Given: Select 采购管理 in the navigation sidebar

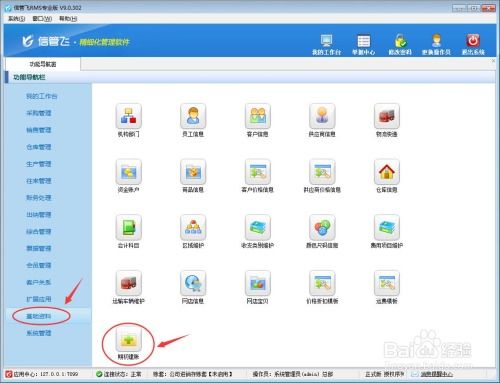Looking at the screenshot, I should coord(39,113).
